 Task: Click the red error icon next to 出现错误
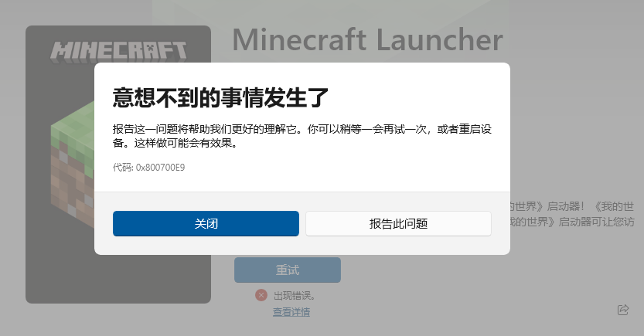click(261, 295)
